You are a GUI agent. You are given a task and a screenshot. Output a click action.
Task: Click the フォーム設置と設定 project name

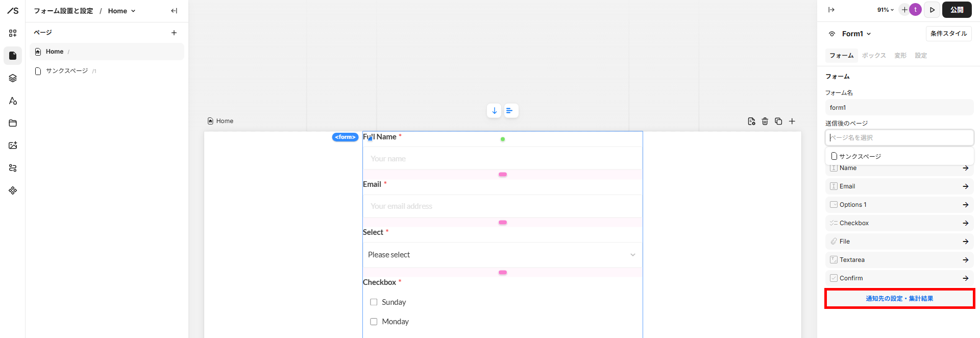[x=63, y=11]
